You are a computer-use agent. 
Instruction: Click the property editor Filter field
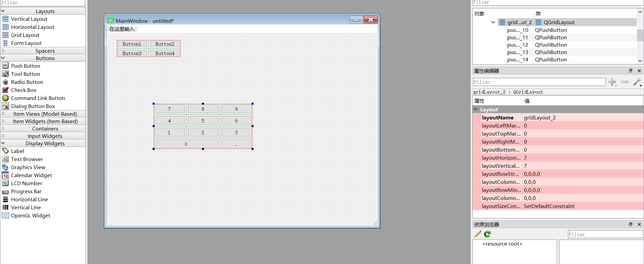click(x=539, y=82)
